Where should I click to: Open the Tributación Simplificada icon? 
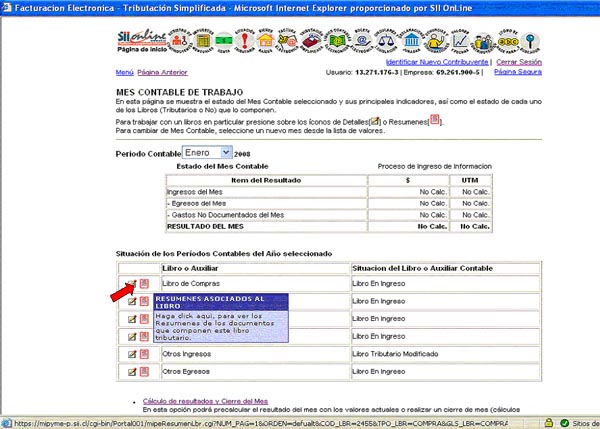[311, 40]
